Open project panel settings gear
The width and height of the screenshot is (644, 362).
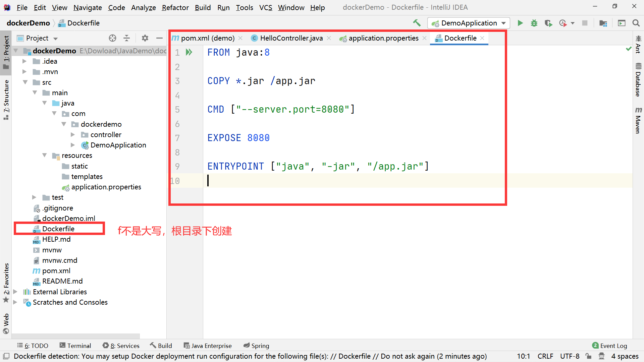click(x=145, y=38)
